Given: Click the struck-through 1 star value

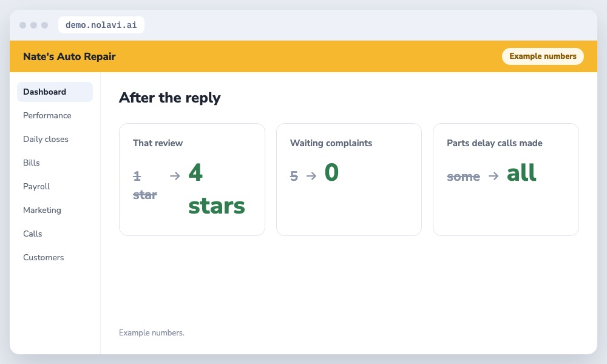Looking at the screenshot, I should pos(145,185).
